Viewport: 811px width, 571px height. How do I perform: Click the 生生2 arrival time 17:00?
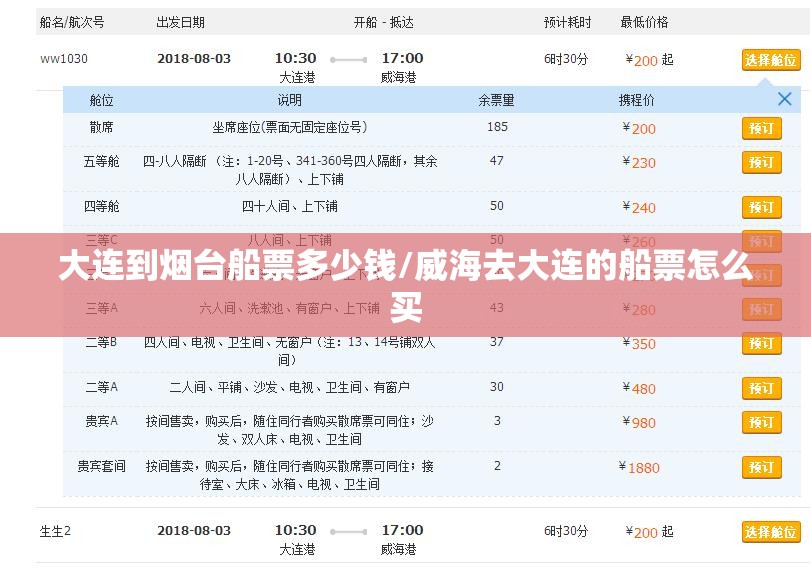[402, 530]
